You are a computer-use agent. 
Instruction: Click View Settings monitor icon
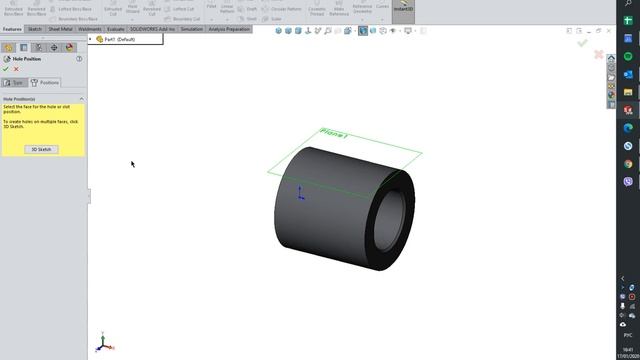coord(407,31)
